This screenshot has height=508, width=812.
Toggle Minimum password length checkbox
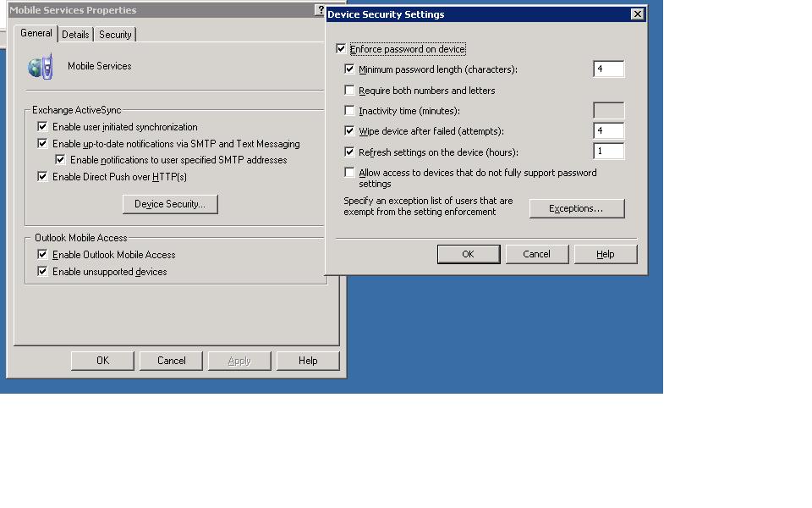coord(349,69)
